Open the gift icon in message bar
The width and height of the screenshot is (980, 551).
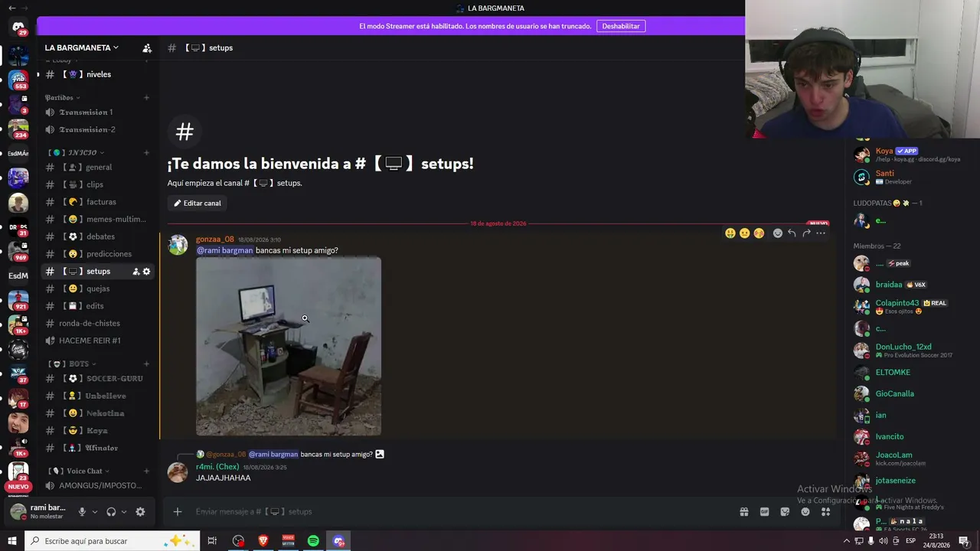(x=743, y=511)
